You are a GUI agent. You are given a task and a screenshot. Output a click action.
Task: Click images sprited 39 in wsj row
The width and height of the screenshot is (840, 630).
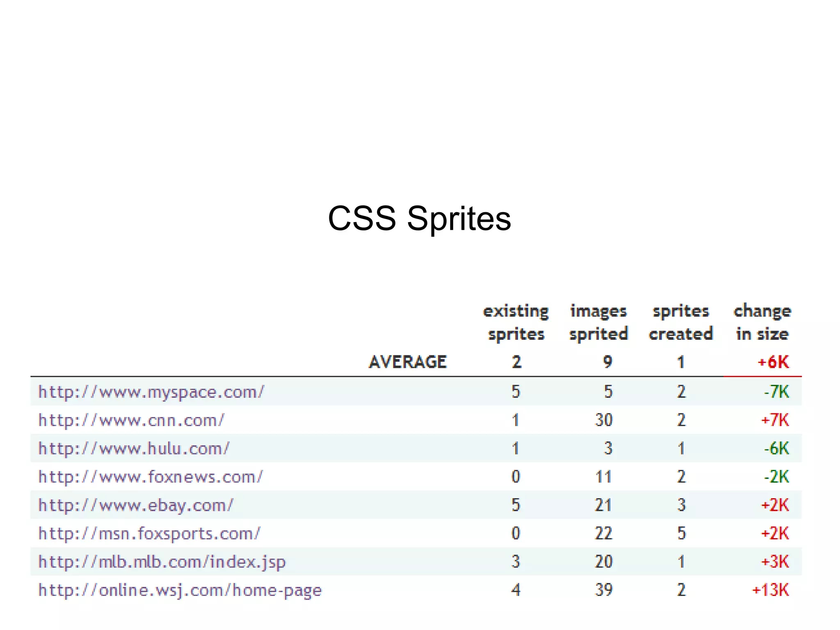pyautogui.click(x=604, y=590)
